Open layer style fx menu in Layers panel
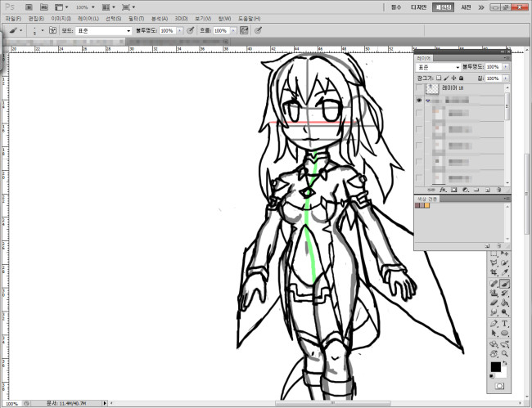The image size is (532, 408). click(x=444, y=188)
